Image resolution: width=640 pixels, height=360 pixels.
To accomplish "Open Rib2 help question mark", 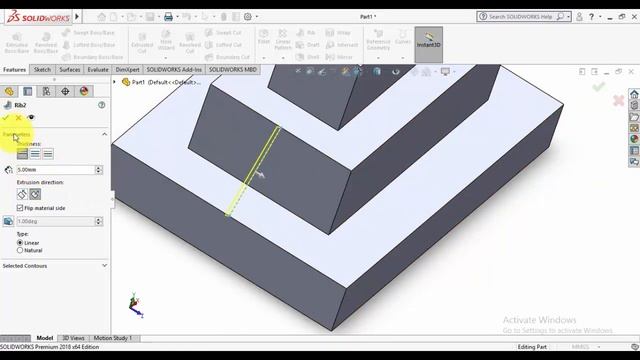I will (102, 105).
